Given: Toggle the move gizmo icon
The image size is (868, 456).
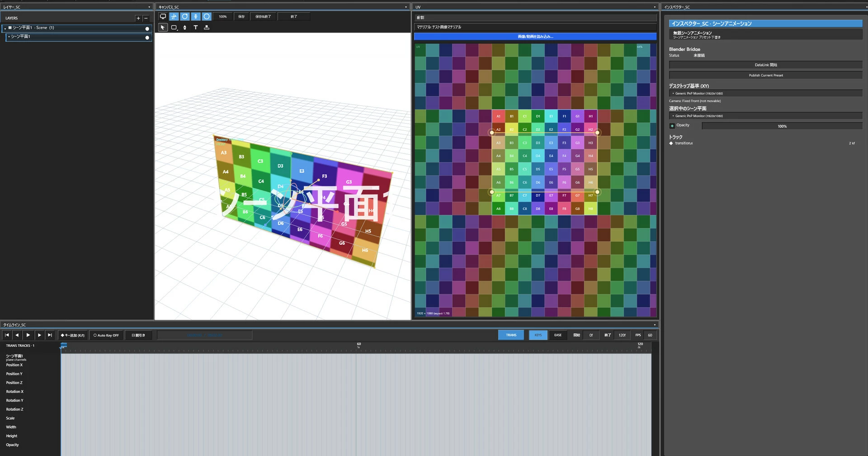Looking at the screenshot, I should click(174, 16).
